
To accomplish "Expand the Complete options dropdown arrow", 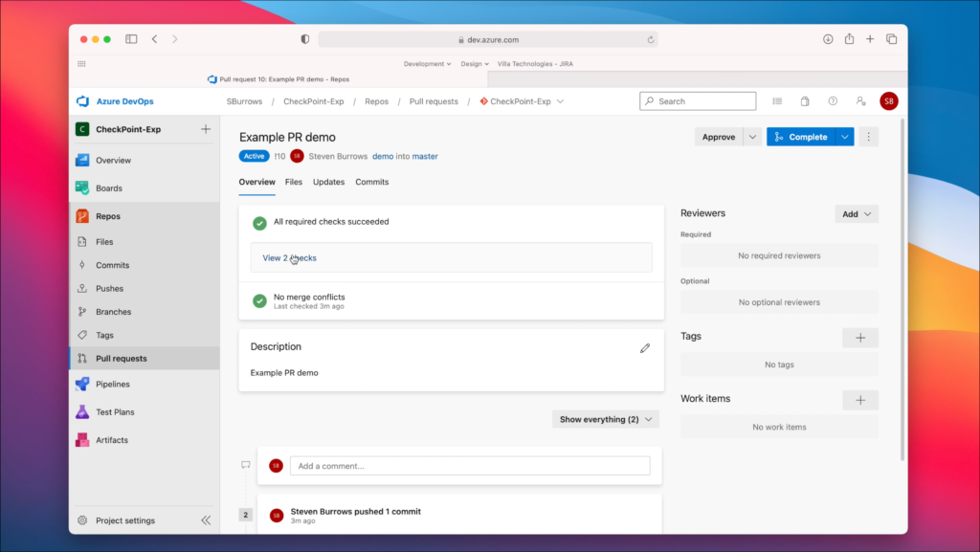I will [845, 137].
